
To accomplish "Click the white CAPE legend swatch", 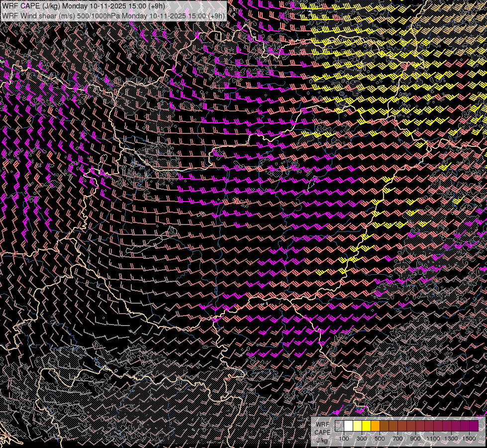I will [x=349, y=426].
